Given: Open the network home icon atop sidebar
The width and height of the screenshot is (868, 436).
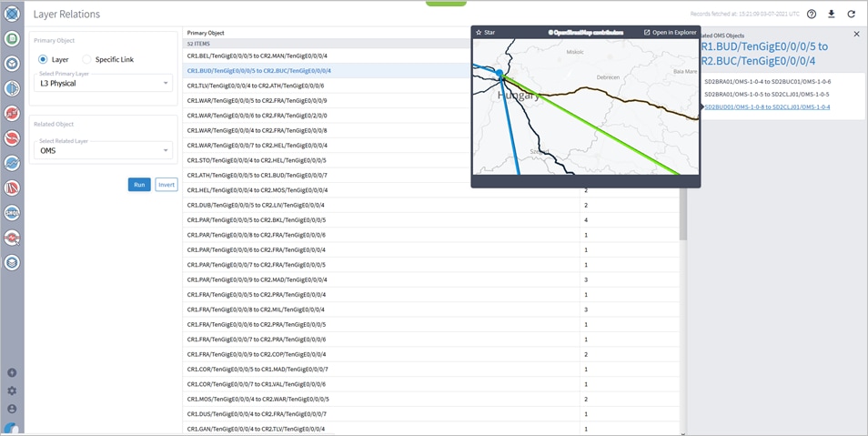Looking at the screenshot, I should point(12,14).
